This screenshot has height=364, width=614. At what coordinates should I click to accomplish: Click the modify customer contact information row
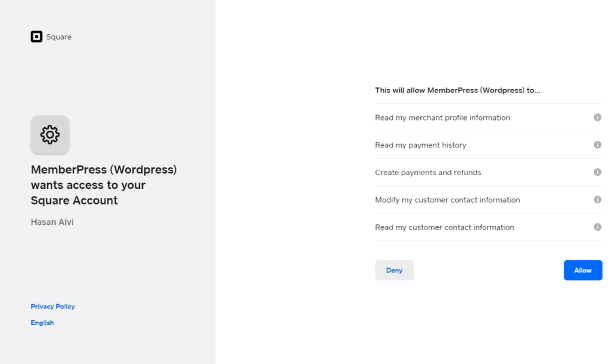[447, 200]
